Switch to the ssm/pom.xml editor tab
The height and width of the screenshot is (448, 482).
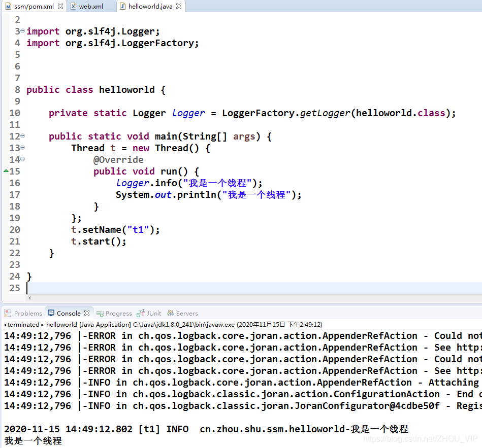[x=34, y=6]
